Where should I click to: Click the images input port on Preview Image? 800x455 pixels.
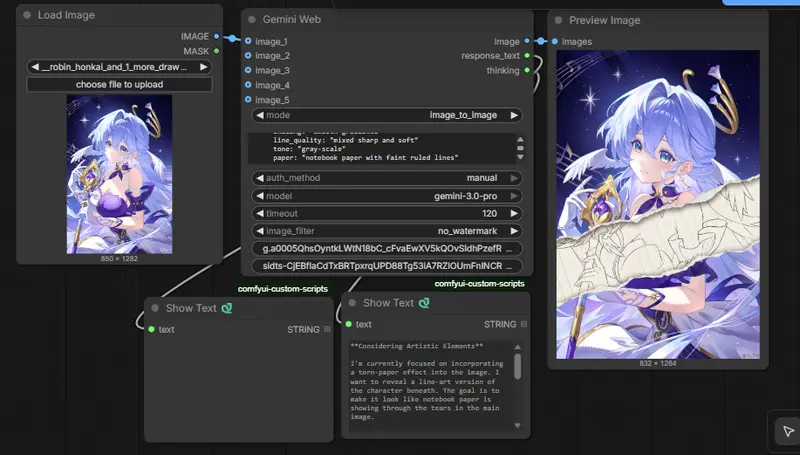pos(555,42)
